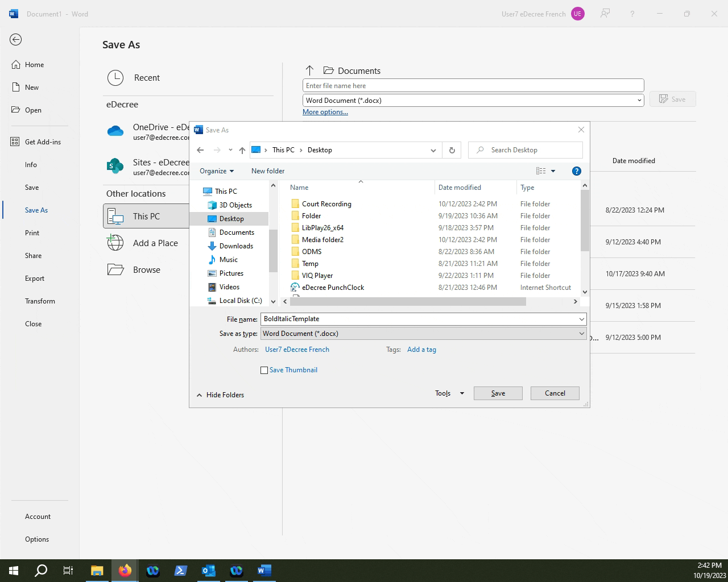The width and height of the screenshot is (728, 582).
Task: Select New in the backstage menu
Action: 32,88
